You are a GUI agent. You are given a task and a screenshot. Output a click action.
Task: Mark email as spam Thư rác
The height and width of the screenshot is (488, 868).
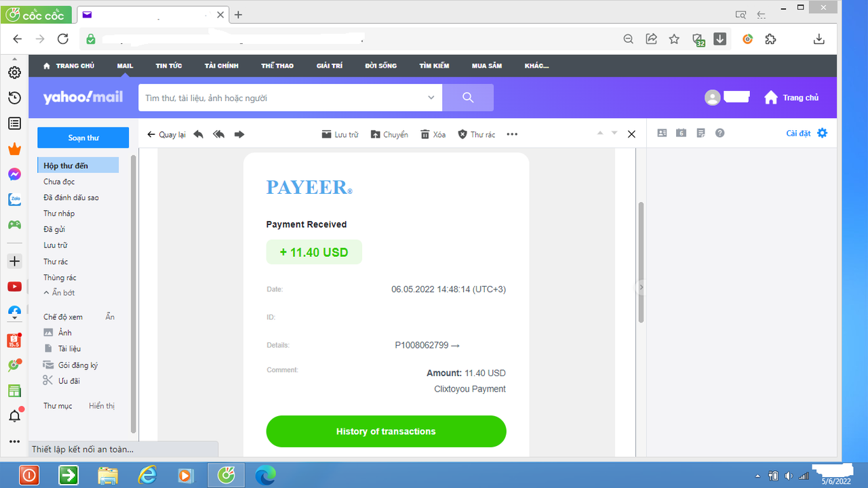pyautogui.click(x=476, y=134)
